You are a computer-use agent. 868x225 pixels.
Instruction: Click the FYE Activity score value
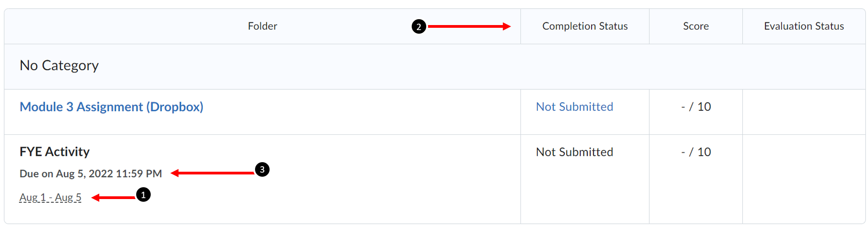[x=696, y=152]
